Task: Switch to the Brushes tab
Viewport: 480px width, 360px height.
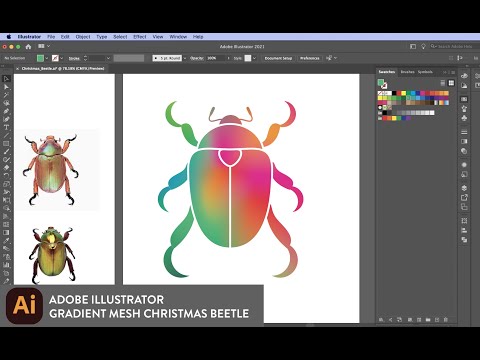Action: pyautogui.click(x=407, y=72)
